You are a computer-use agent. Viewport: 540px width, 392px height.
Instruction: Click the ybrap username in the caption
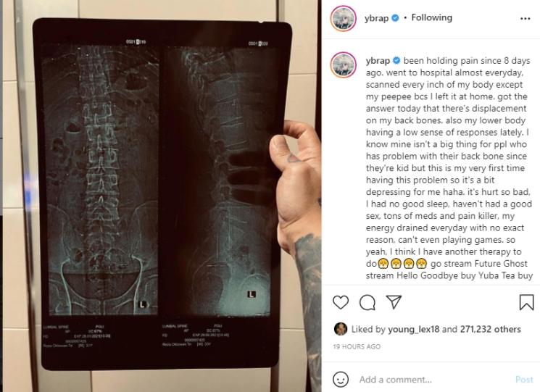(378, 61)
